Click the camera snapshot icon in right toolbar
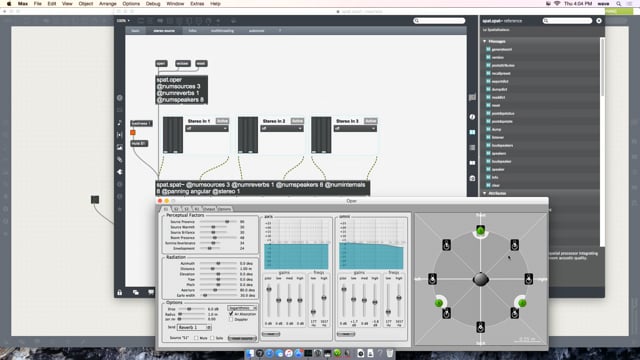This screenshot has height=360, width=640. coord(472,178)
